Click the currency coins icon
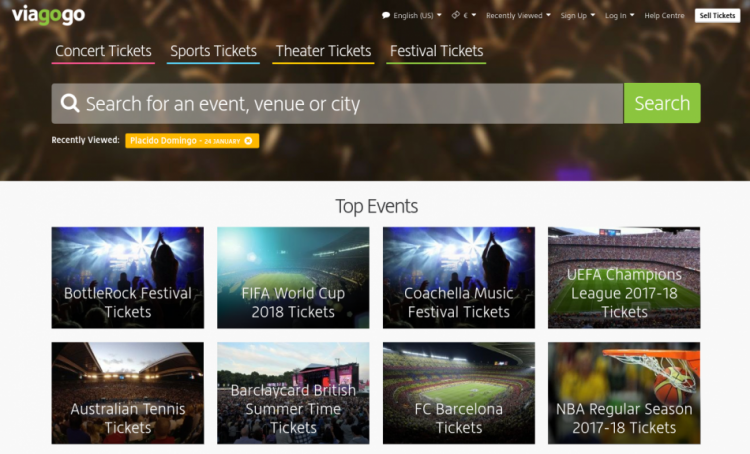The image size is (750, 454). click(455, 16)
